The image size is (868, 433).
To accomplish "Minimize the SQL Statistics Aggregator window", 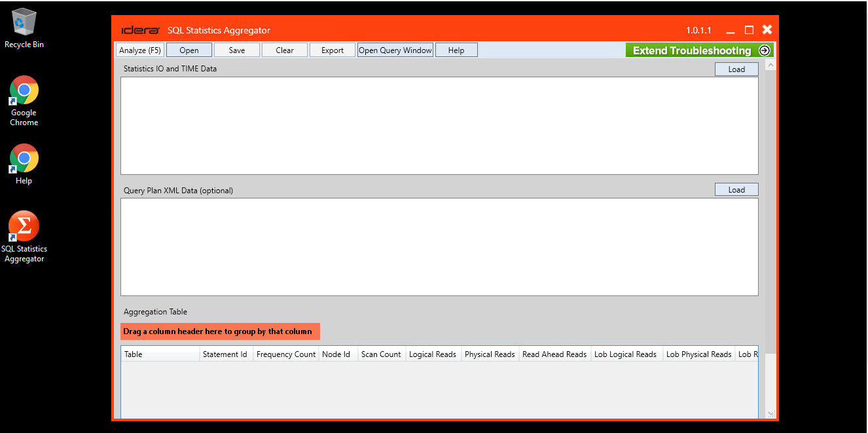I will (x=731, y=31).
